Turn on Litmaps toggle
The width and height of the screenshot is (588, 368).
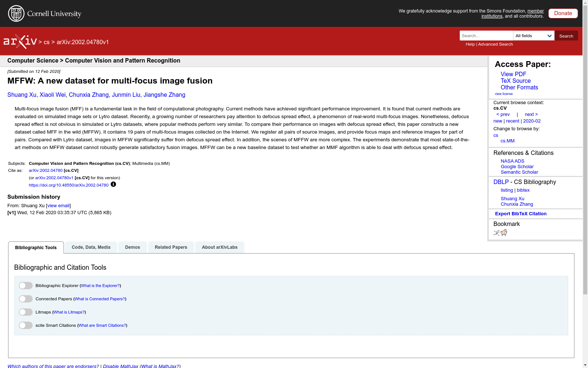(26, 312)
